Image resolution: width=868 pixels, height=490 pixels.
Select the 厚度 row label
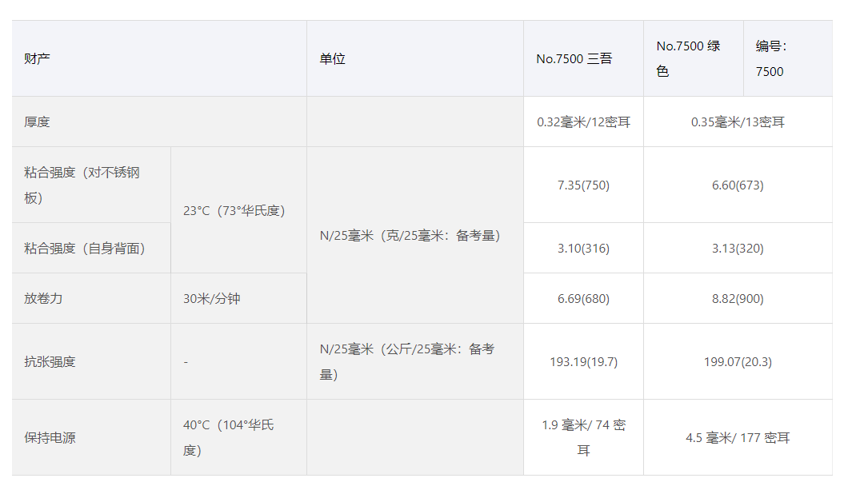[x=38, y=122]
